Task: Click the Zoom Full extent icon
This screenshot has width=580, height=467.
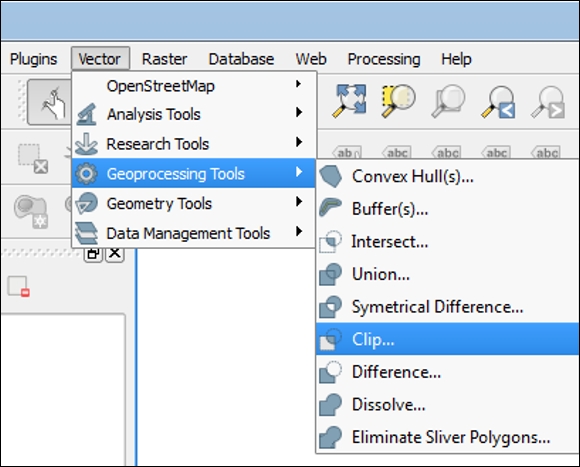Action: (x=349, y=101)
